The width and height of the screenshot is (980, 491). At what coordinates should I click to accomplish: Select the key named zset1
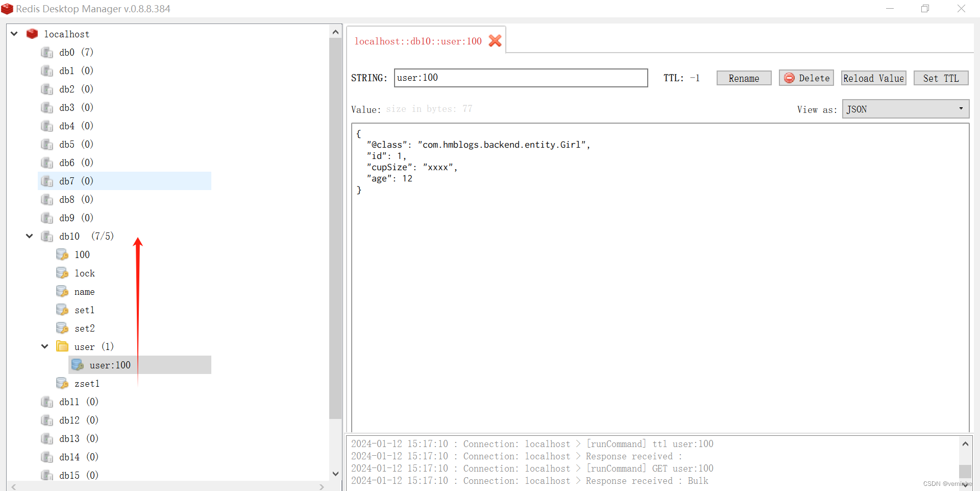(87, 383)
